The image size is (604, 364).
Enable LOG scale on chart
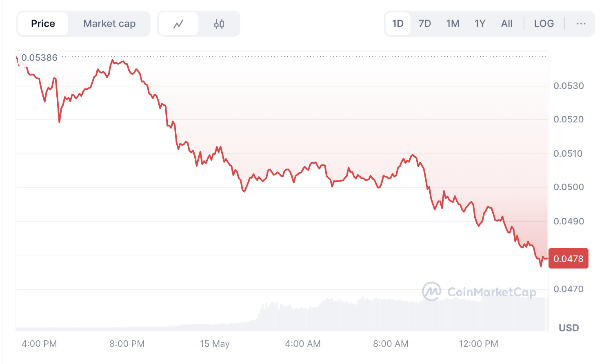click(544, 24)
